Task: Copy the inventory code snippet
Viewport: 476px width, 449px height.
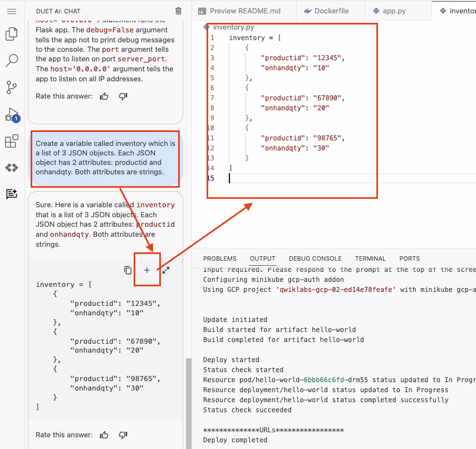Action: click(128, 270)
